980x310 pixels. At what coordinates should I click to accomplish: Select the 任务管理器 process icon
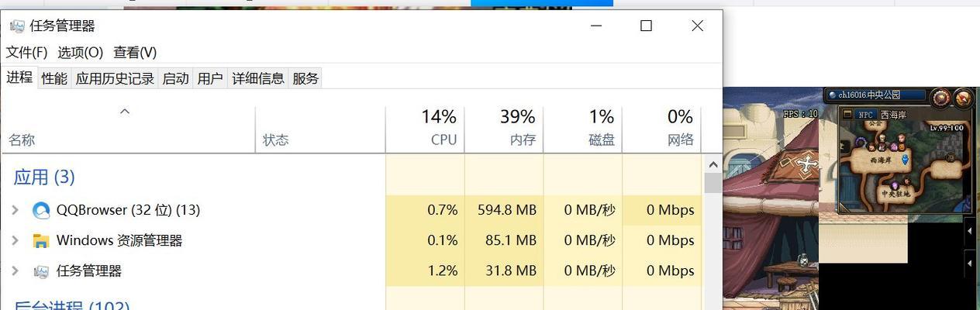pos(41,271)
